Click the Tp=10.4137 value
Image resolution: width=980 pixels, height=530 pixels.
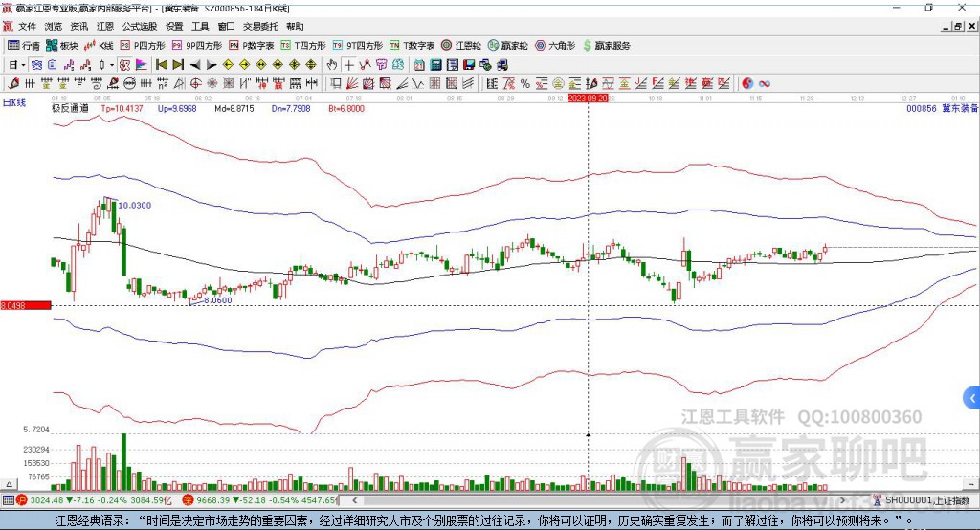click(122, 108)
